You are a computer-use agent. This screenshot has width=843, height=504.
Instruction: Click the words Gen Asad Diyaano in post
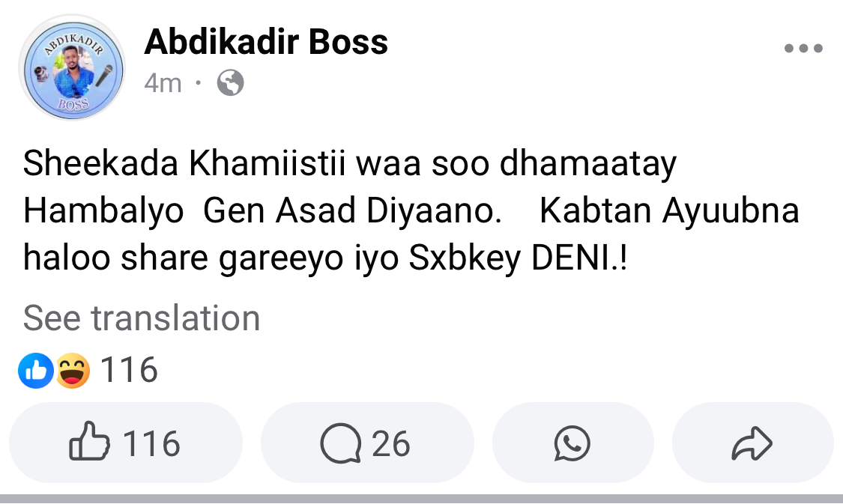[x=352, y=211]
